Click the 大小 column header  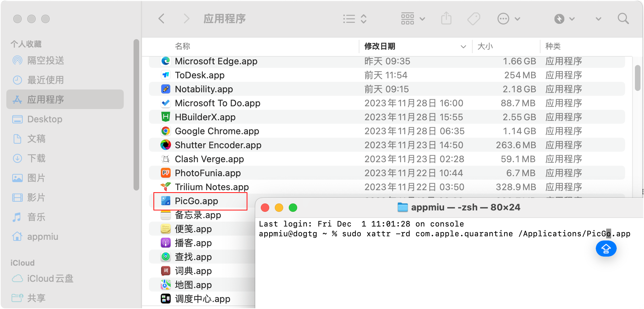tap(485, 46)
